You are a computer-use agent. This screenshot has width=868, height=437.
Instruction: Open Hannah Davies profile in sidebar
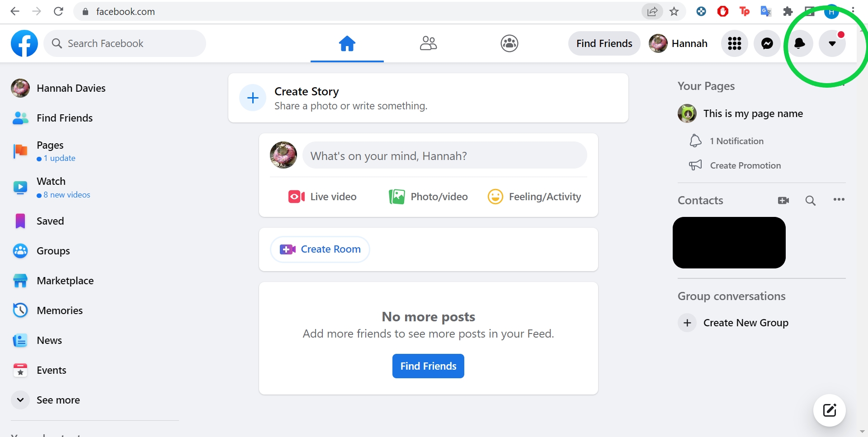(95, 88)
